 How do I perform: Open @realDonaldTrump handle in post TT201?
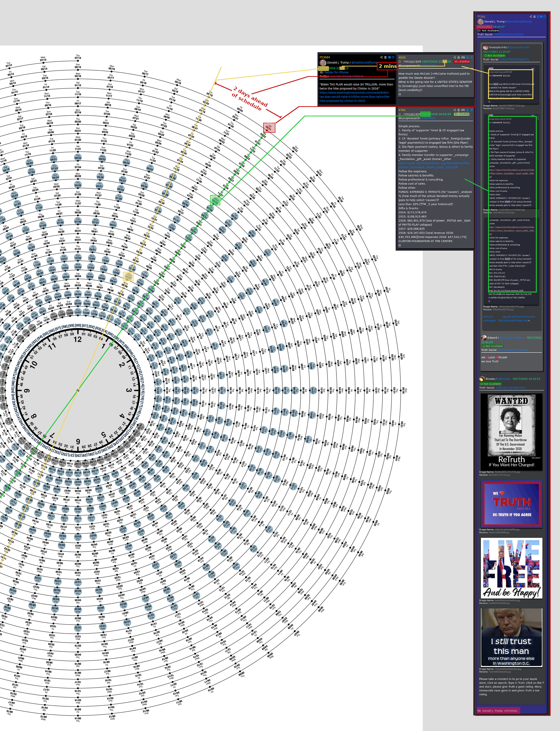tap(519, 22)
